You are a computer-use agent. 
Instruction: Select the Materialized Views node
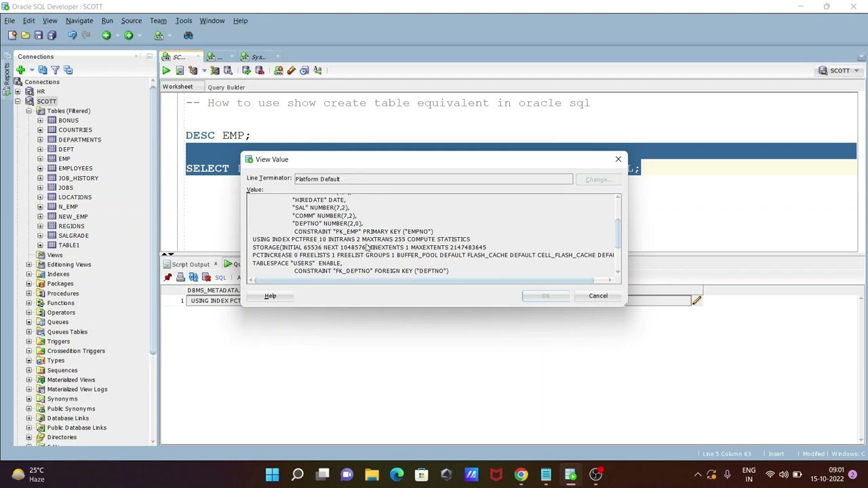pyautogui.click(x=71, y=380)
